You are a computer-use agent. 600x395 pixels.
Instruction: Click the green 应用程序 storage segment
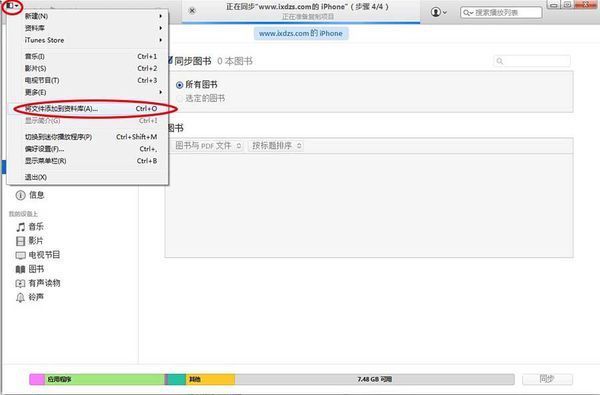[105, 379]
